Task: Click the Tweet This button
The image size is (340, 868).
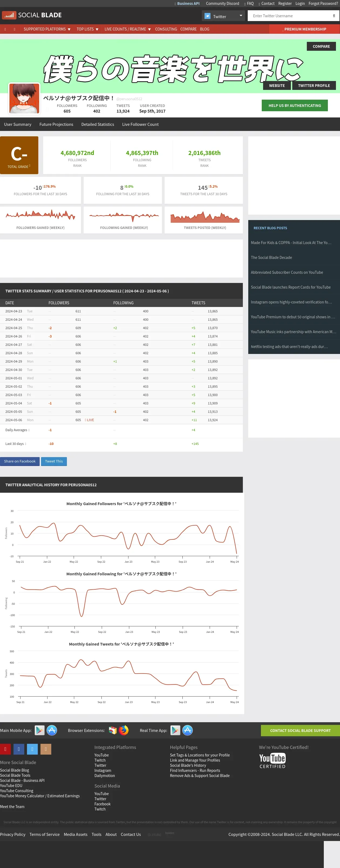Action: pyautogui.click(x=54, y=461)
